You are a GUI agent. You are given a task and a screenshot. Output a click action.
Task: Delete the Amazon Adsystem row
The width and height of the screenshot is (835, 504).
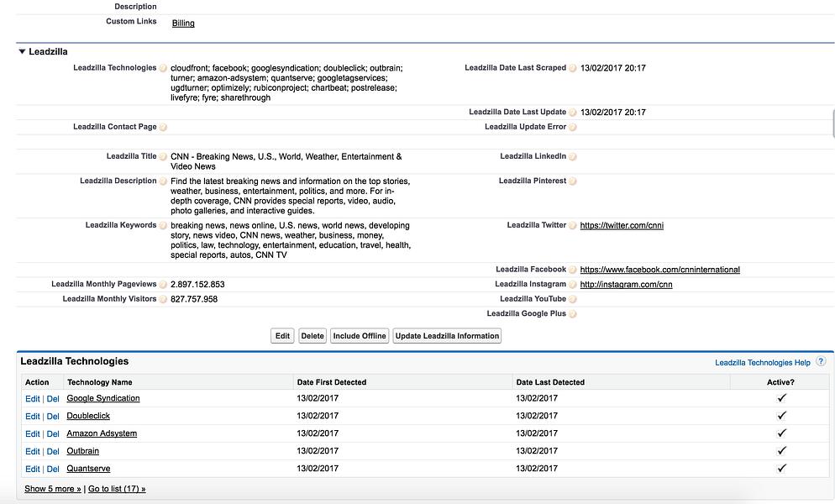[x=53, y=433]
